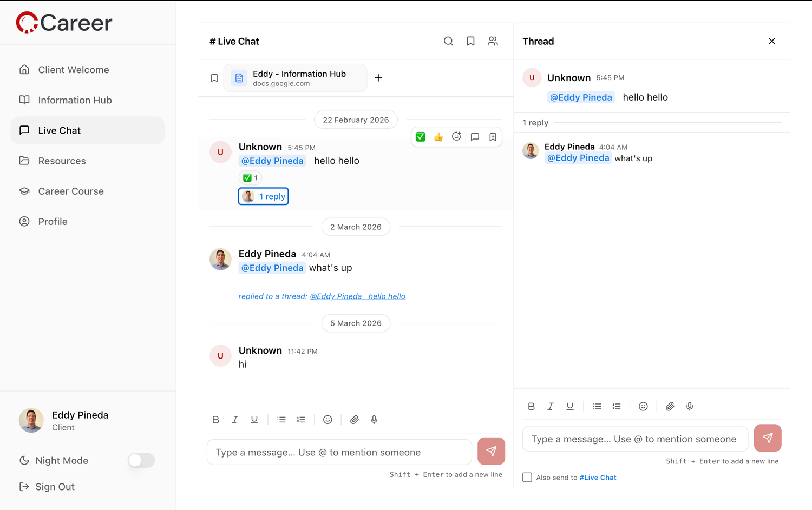Click Sign Out
Viewport: 812px width, 510px height.
(x=55, y=487)
